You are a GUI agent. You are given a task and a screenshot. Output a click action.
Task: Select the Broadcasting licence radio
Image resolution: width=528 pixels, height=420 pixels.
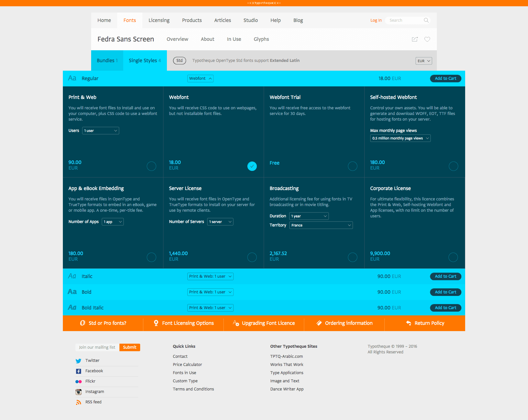click(353, 257)
